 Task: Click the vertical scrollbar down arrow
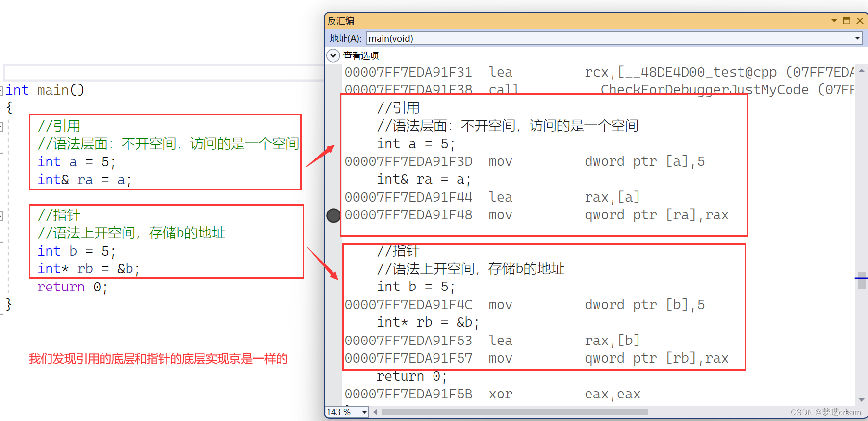point(861,400)
